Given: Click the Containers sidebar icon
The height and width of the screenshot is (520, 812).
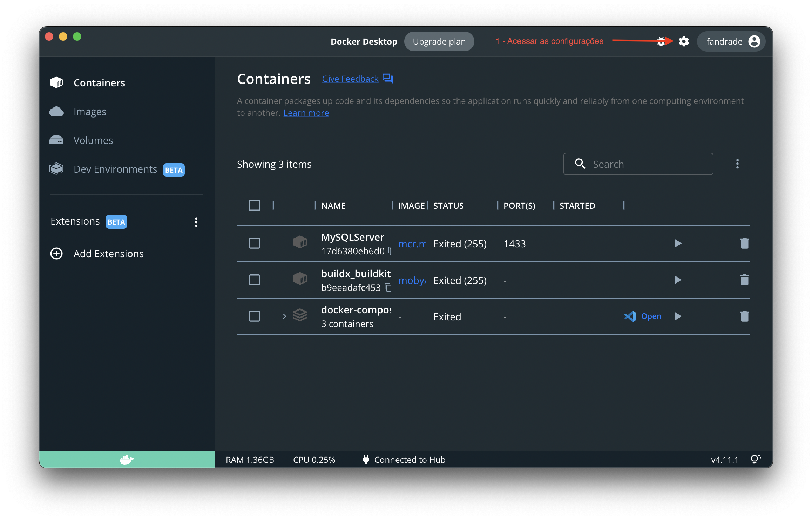Looking at the screenshot, I should [x=56, y=82].
